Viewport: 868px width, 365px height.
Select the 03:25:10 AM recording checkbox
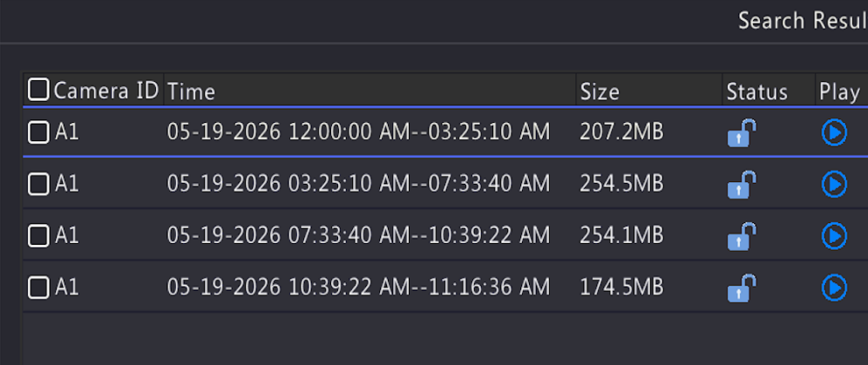(x=38, y=184)
